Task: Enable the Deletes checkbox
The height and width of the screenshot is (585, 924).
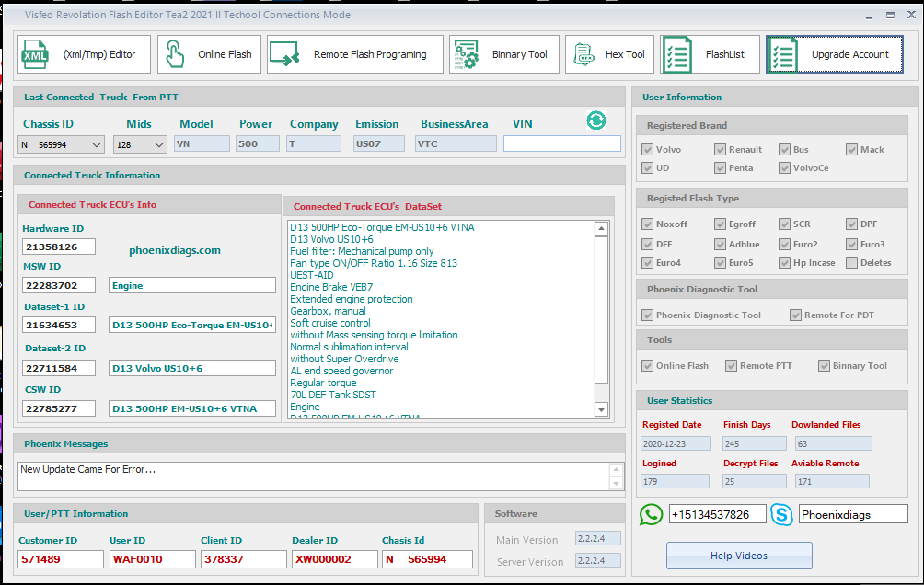Action: pos(851,263)
